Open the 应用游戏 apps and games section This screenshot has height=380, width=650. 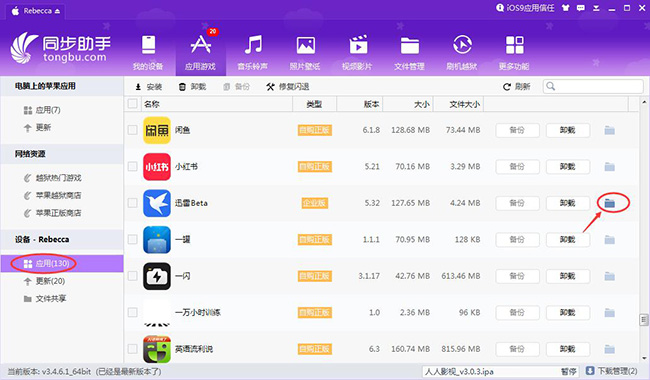201,53
